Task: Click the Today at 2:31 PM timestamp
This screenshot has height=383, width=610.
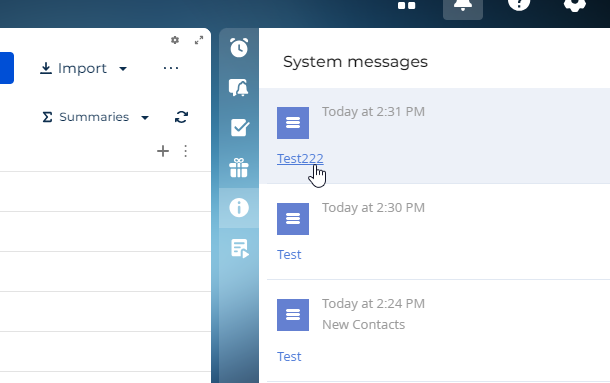Action: [x=373, y=112]
